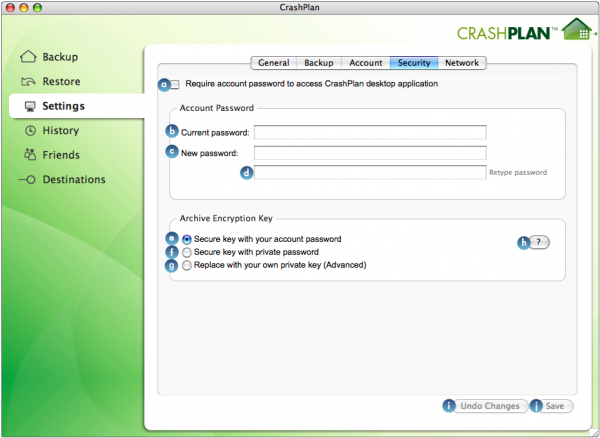The width and height of the screenshot is (600, 438).
Task: Click the green zoom window button
Action: (37, 7)
